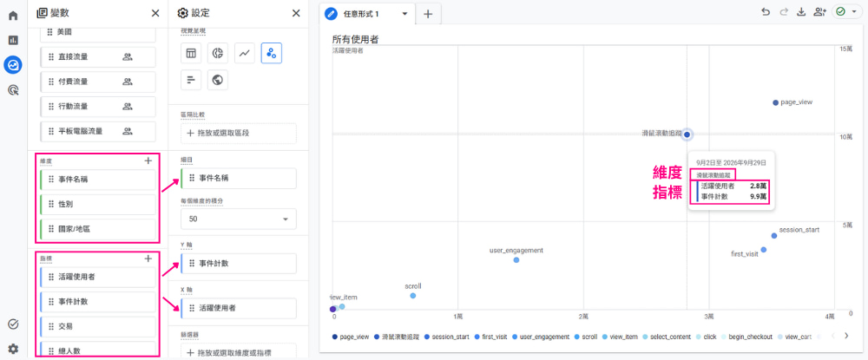Screen dimensions: 868x360
Task: Select the 事件名稱 dimension in variables
Action: click(x=97, y=180)
